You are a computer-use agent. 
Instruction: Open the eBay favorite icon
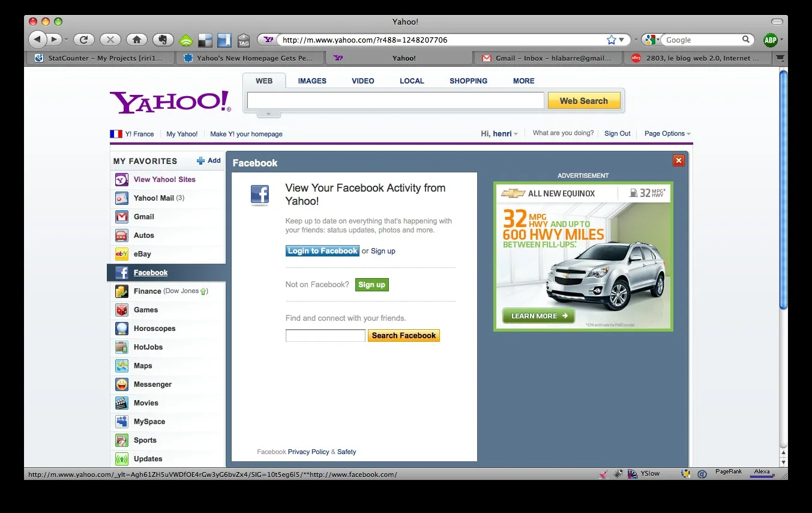click(122, 254)
